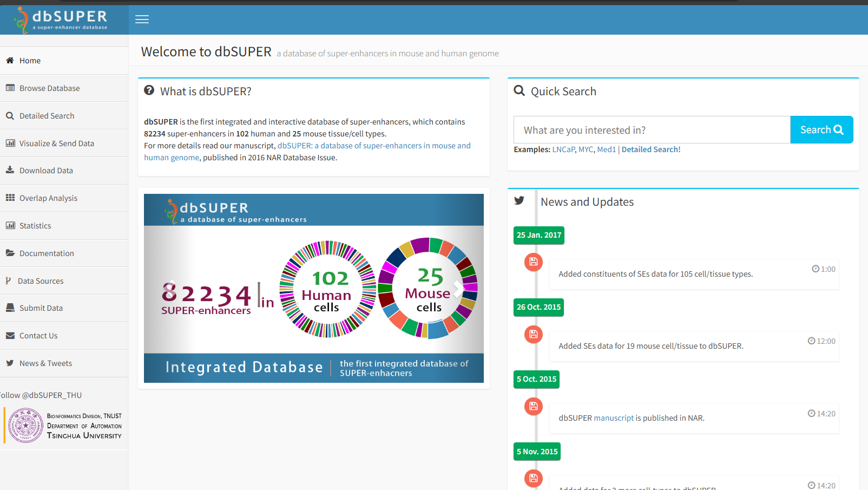Open the manuscript link in news
This screenshot has height=490, width=868.
point(613,418)
